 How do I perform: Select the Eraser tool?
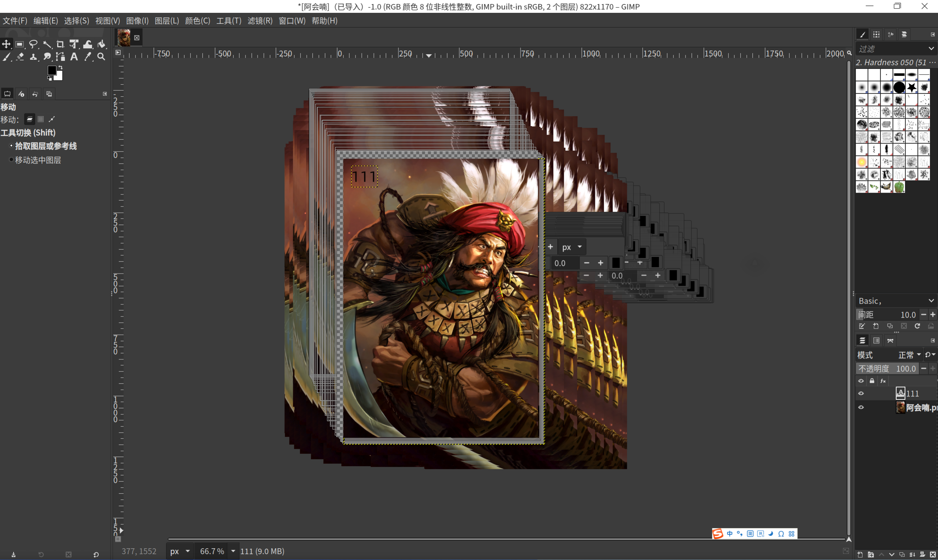click(x=20, y=56)
